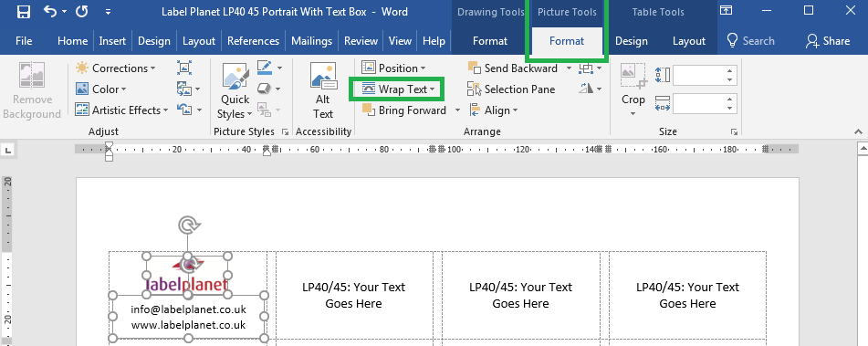The width and height of the screenshot is (868, 346).
Task: Open the Corrections dropdown
Action: pos(116,68)
